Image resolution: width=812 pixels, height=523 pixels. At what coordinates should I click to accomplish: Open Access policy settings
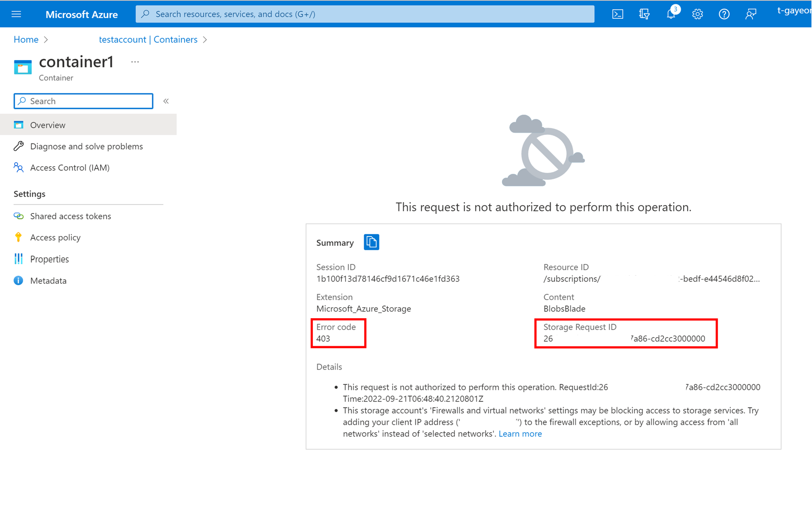click(55, 238)
